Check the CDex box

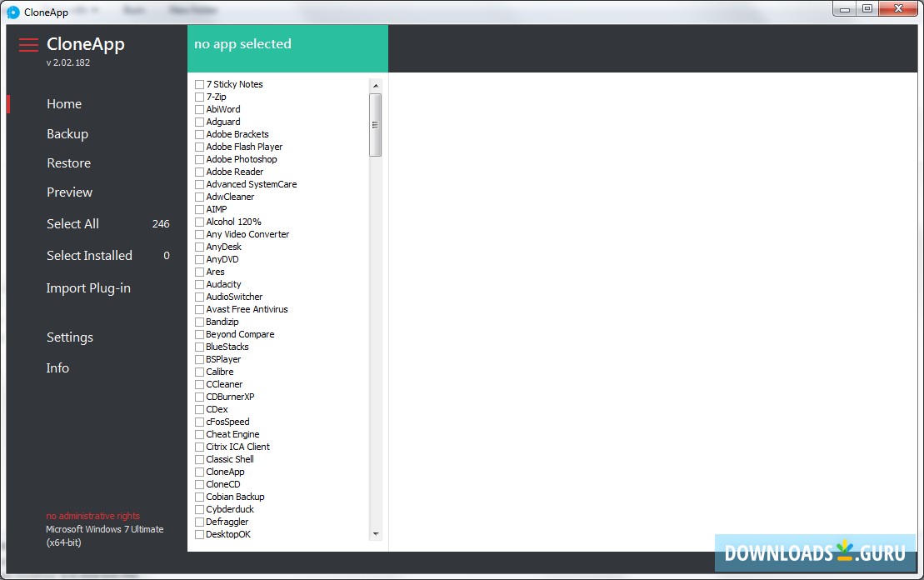pos(199,410)
